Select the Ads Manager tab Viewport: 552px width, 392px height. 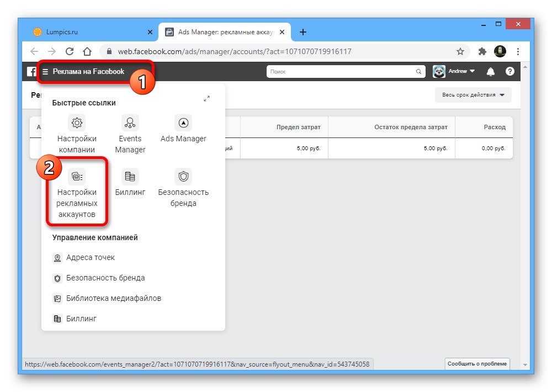(225, 32)
